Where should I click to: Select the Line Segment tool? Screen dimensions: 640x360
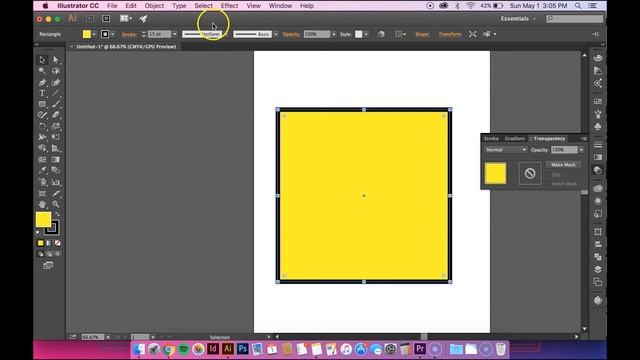[56, 93]
